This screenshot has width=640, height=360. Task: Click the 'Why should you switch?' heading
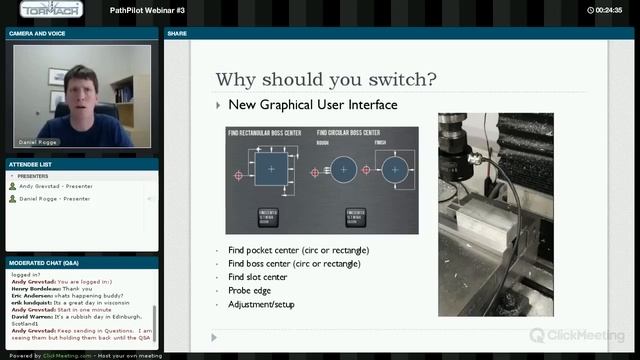(x=326, y=80)
